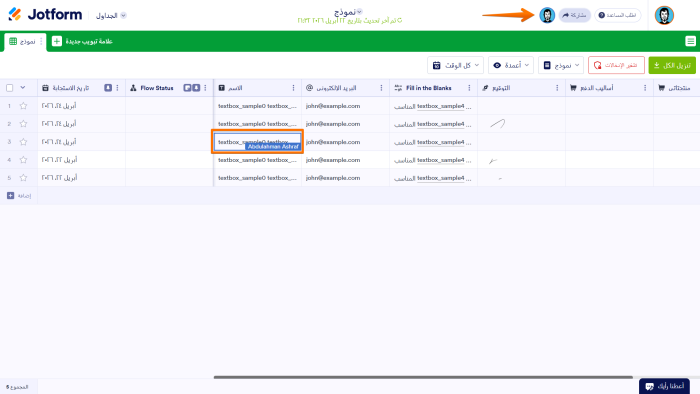Click the second badge icon in Flow Status header

coord(196,88)
